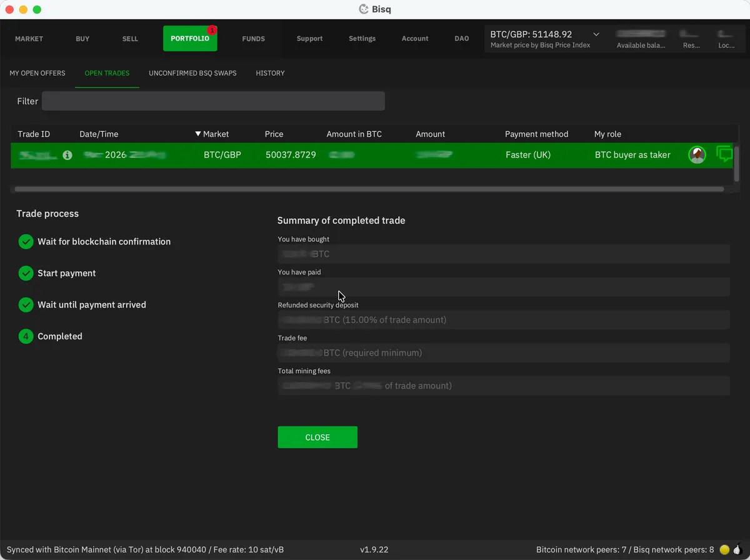Toggle the Market column sort arrow
Image resolution: width=750 pixels, height=560 pixels.
pos(197,134)
